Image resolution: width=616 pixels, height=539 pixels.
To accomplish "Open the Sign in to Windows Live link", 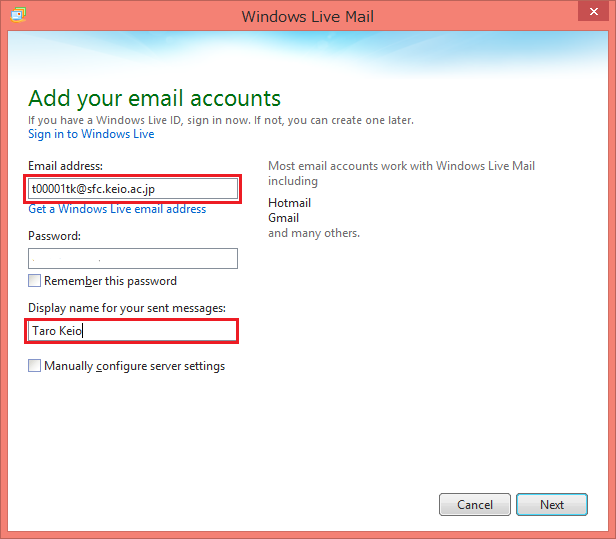I will point(91,134).
